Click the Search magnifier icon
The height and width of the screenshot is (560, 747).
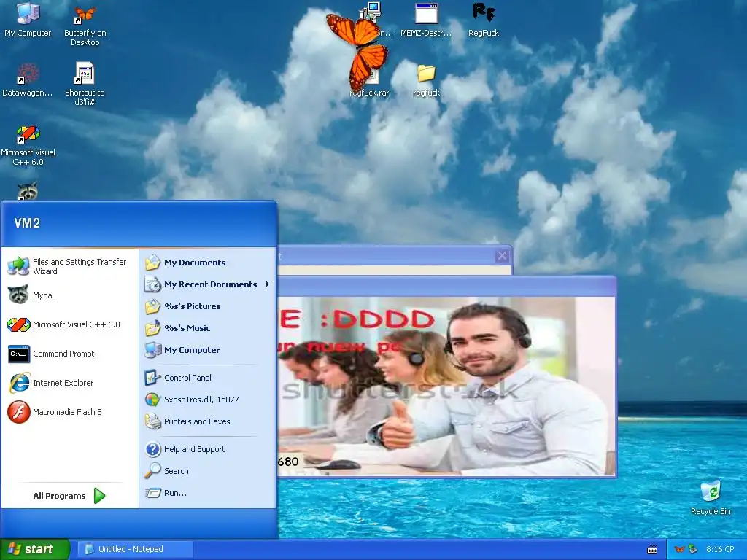pyautogui.click(x=152, y=471)
